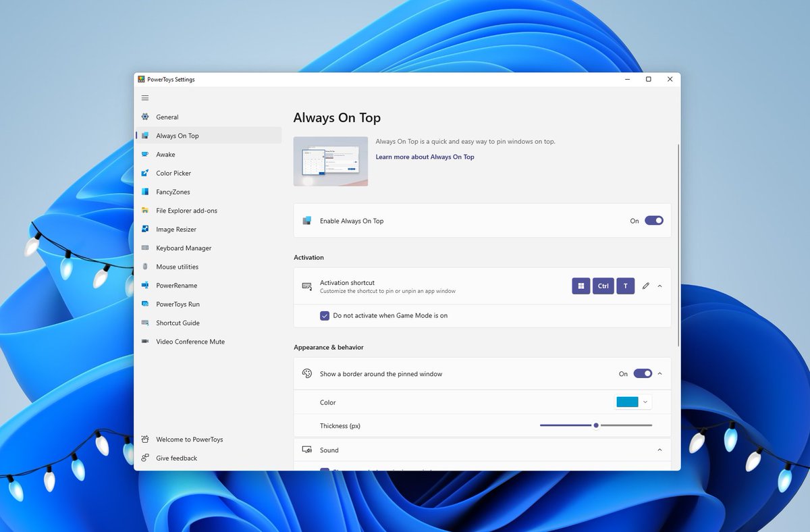Open the FancyZones settings

209,192
